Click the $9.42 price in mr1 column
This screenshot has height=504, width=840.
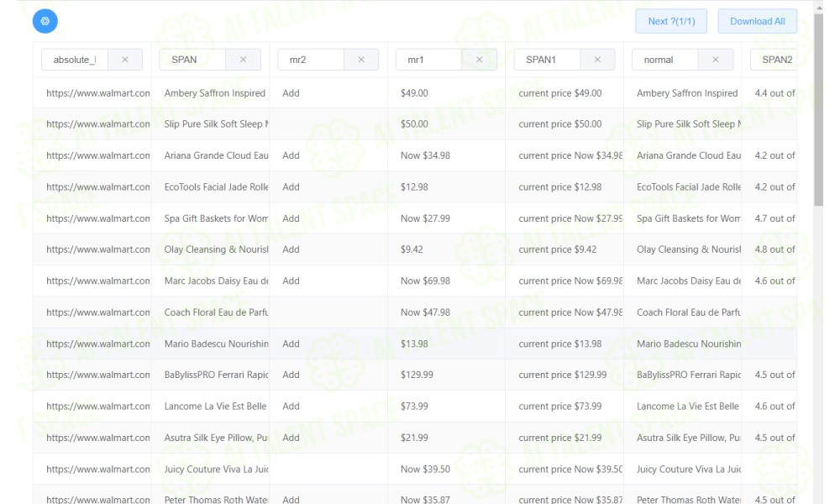tap(412, 249)
